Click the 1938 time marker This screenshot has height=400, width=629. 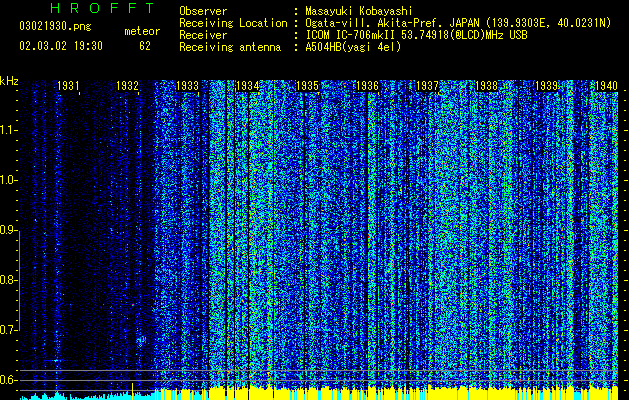487,85
